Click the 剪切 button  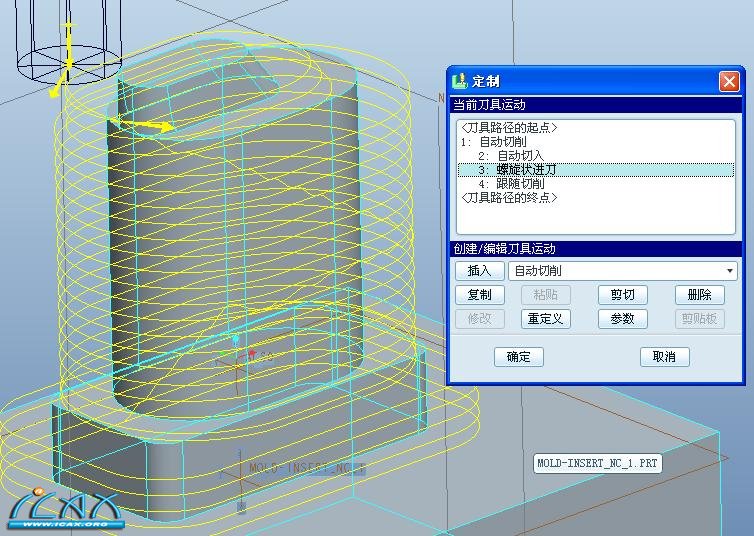pos(623,295)
